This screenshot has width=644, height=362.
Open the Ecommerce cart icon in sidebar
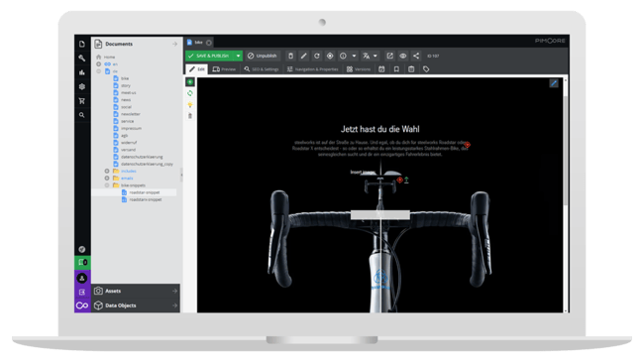(x=81, y=101)
